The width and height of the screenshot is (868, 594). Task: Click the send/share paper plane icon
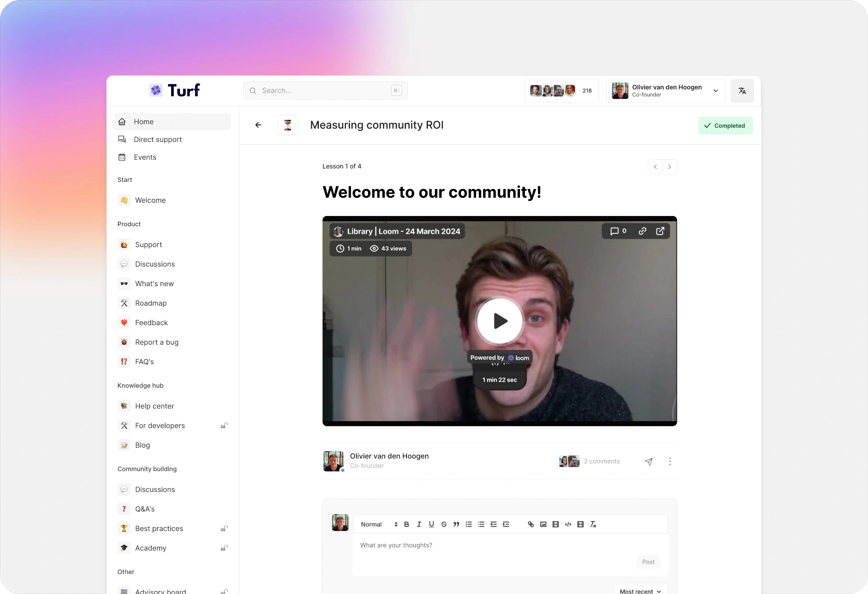(649, 461)
